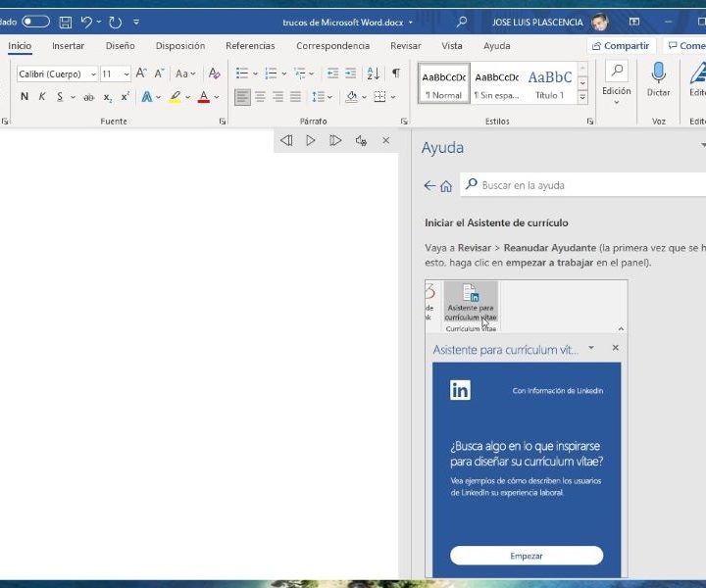Screen dimensions: 706x588
Task: Open the Correspondencia tab
Action: click(x=332, y=46)
